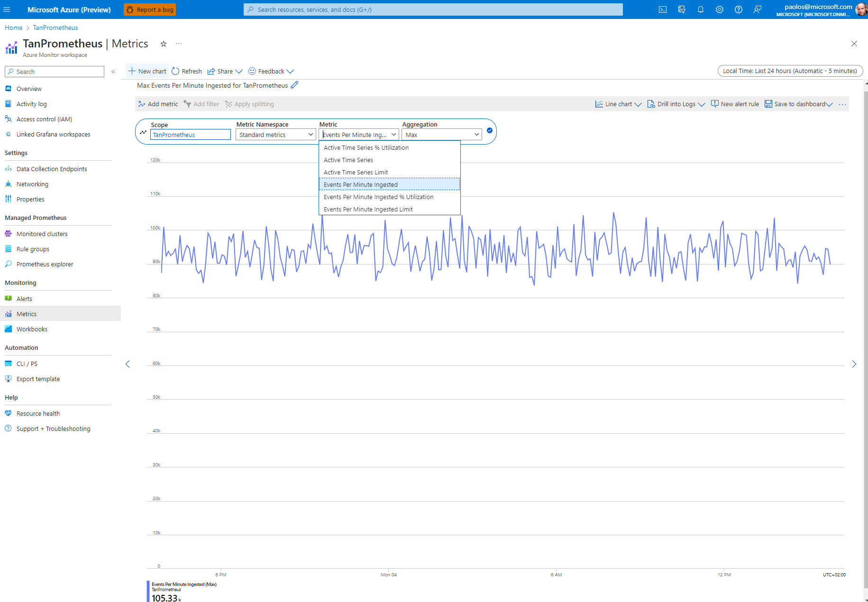Go to next chart with right arrow
This screenshot has height=602, width=868.
pos(854,364)
